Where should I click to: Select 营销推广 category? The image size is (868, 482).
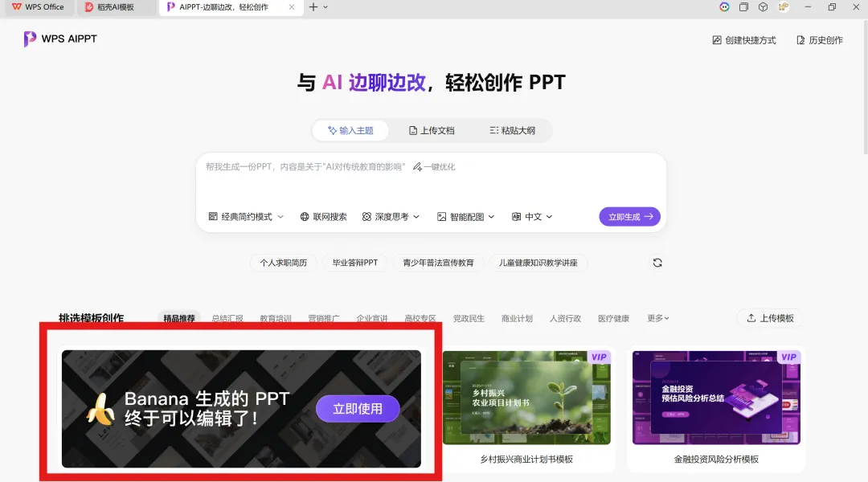click(324, 319)
